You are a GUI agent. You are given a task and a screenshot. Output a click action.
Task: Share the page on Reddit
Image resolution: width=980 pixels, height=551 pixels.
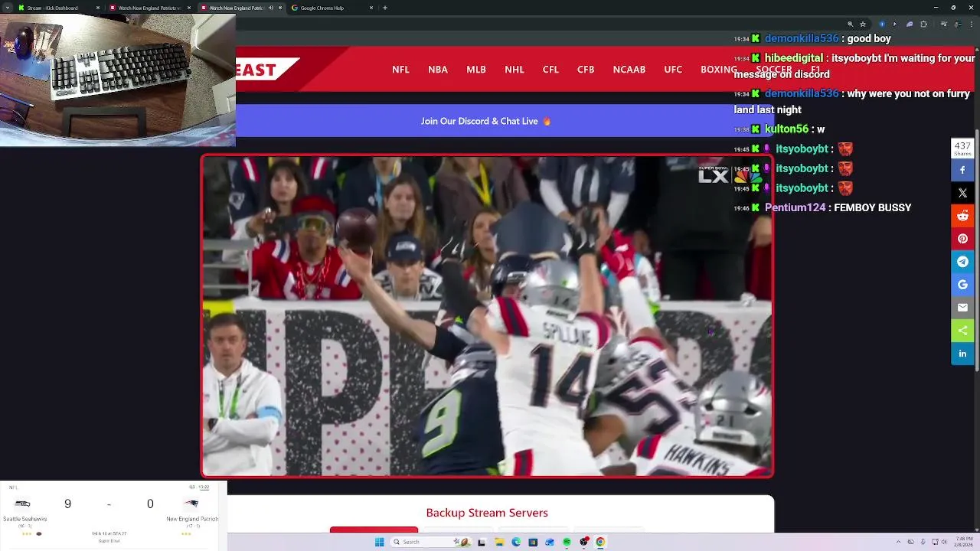(962, 216)
